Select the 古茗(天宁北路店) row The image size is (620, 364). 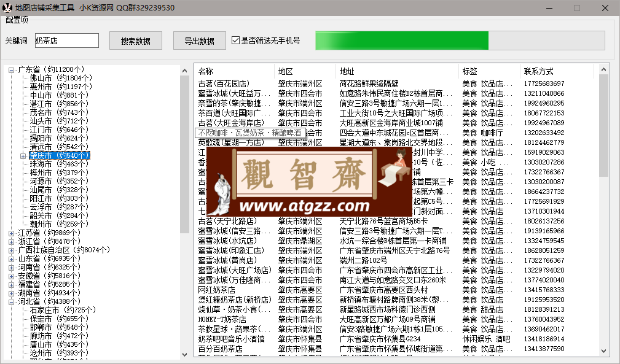point(395,221)
